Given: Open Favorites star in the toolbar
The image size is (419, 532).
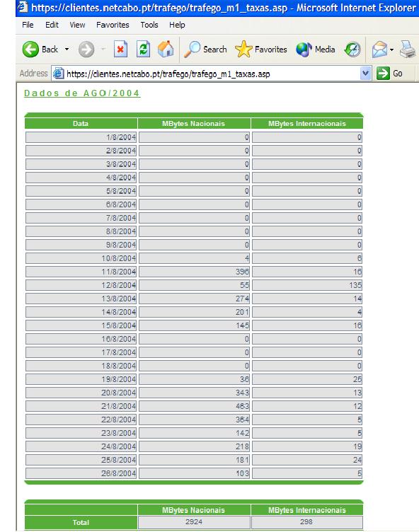Looking at the screenshot, I should tap(260, 50).
